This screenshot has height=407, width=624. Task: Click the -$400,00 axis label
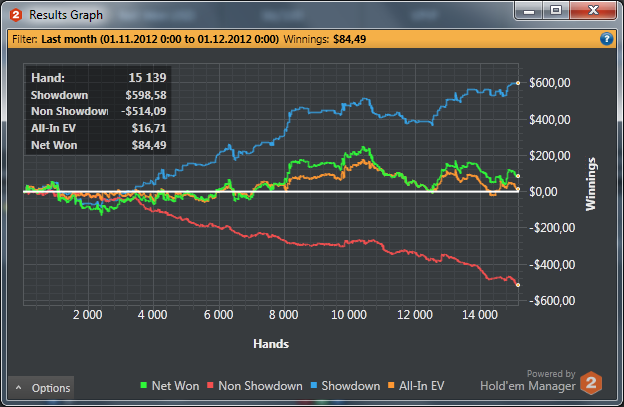552,265
